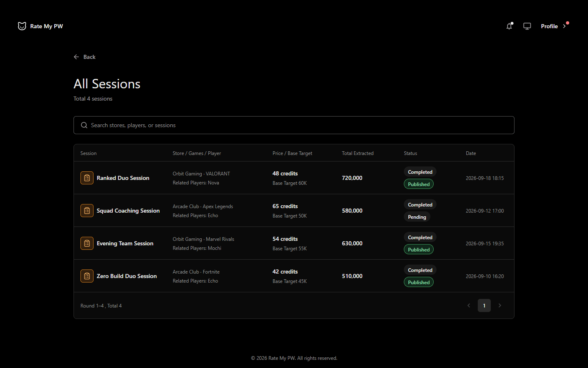Click the Total Extracted column header
Viewport: 588px width, 368px height.
pyautogui.click(x=358, y=153)
